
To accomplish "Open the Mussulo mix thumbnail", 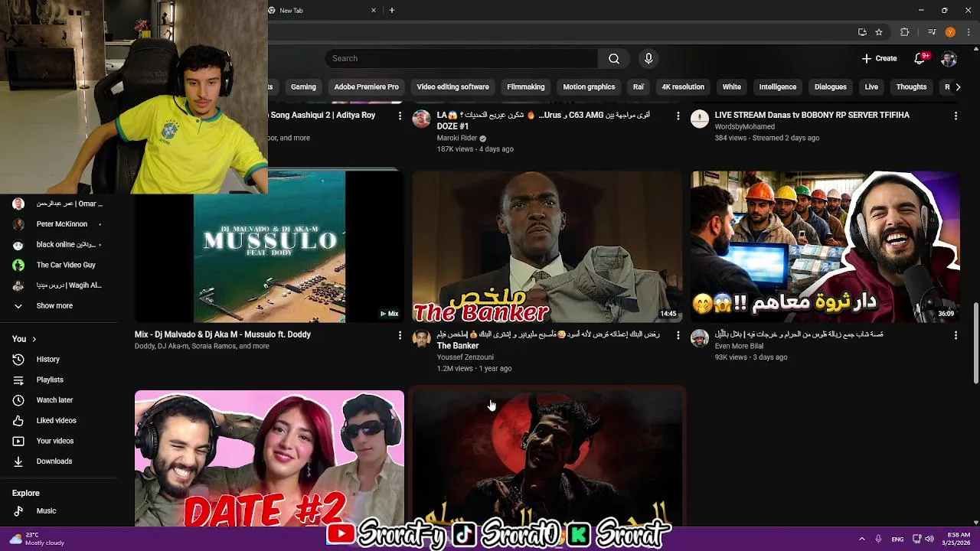I will coord(269,246).
